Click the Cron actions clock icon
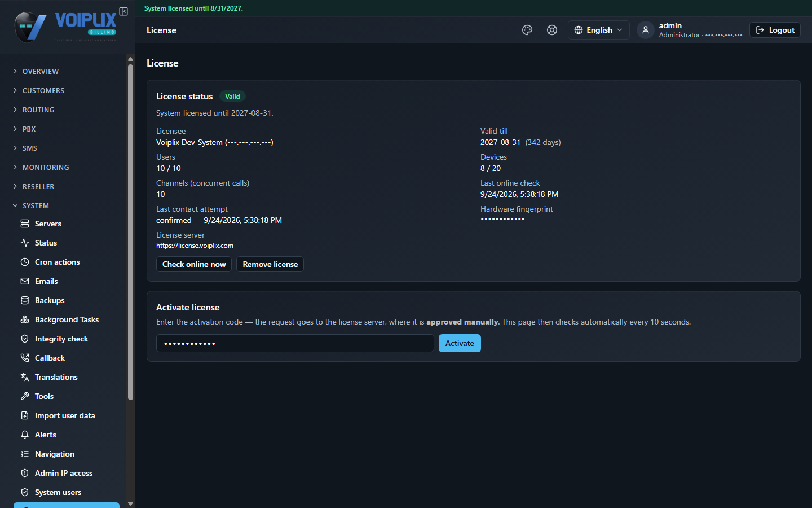Image resolution: width=812 pixels, height=508 pixels. (x=25, y=262)
